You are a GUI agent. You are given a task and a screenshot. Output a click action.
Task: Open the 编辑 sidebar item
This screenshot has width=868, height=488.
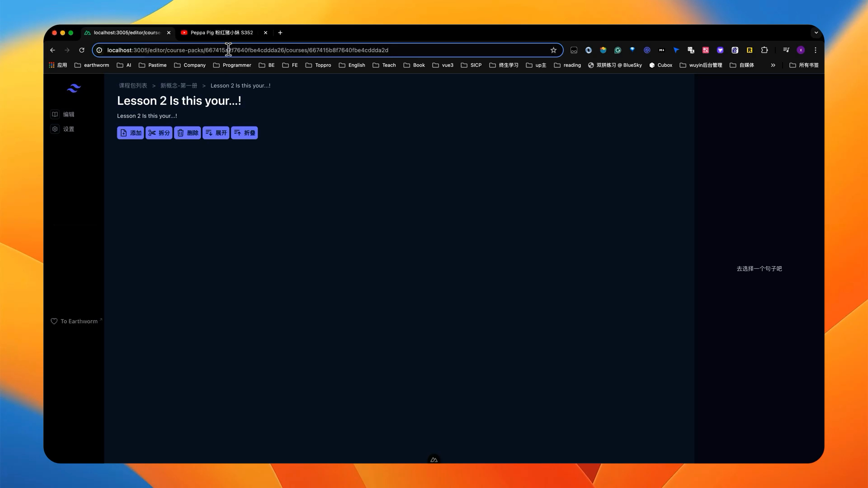(x=63, y=114)
